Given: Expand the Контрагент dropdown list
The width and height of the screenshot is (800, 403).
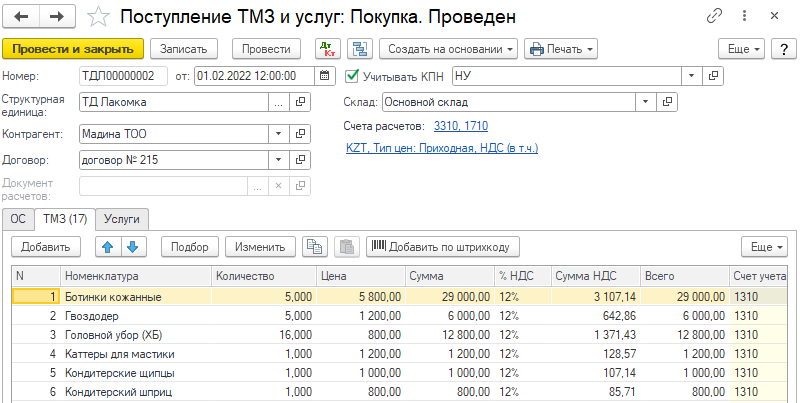Looking at the screenshot, I should coord(276,134).
